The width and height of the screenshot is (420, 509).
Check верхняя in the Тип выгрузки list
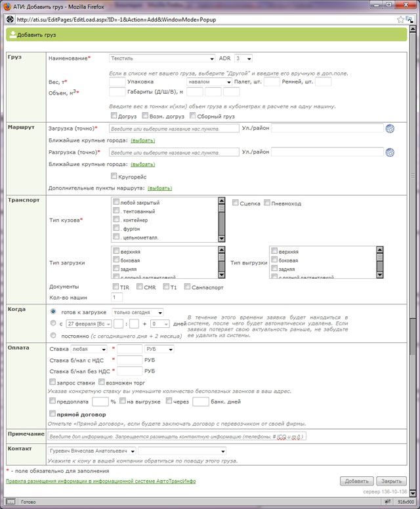click(x=274, y=251)
